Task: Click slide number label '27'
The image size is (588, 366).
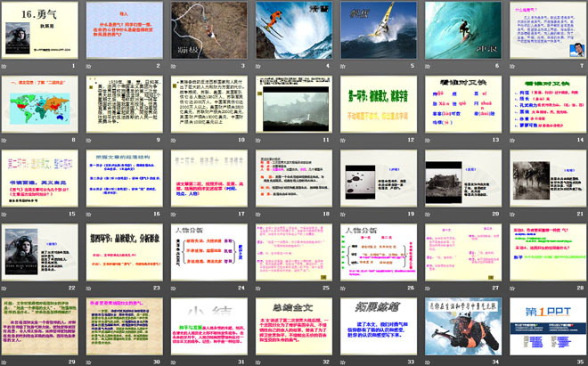Action: pyautogui.click(x=495, y=288)
